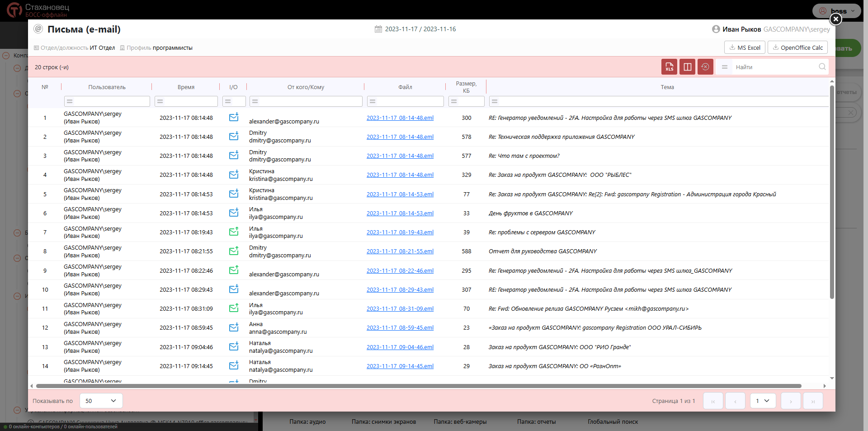Open the Показывать по rows-per-page dropdown

(x=101, y=401)
